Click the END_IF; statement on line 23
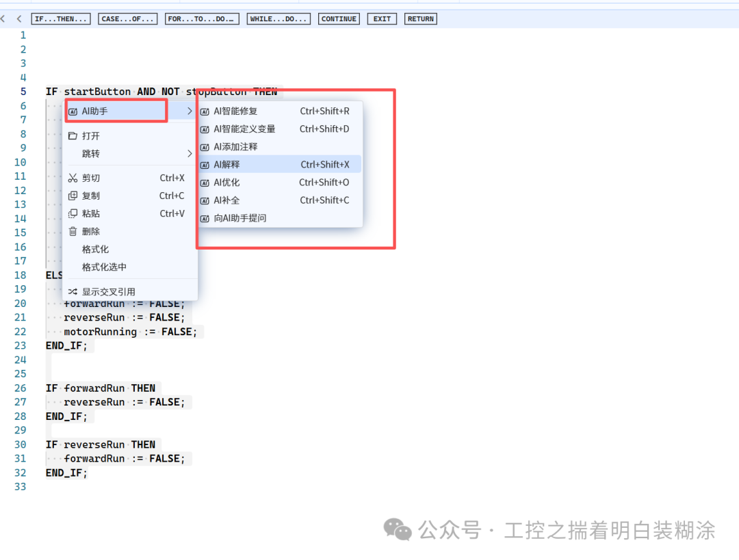 (66, 346)
